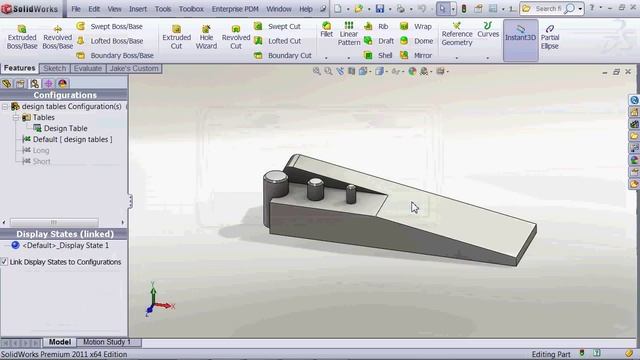Open the Curves dropdown arrow
The width and height of the screenshot is (640, 360).
tap(488, 58)
